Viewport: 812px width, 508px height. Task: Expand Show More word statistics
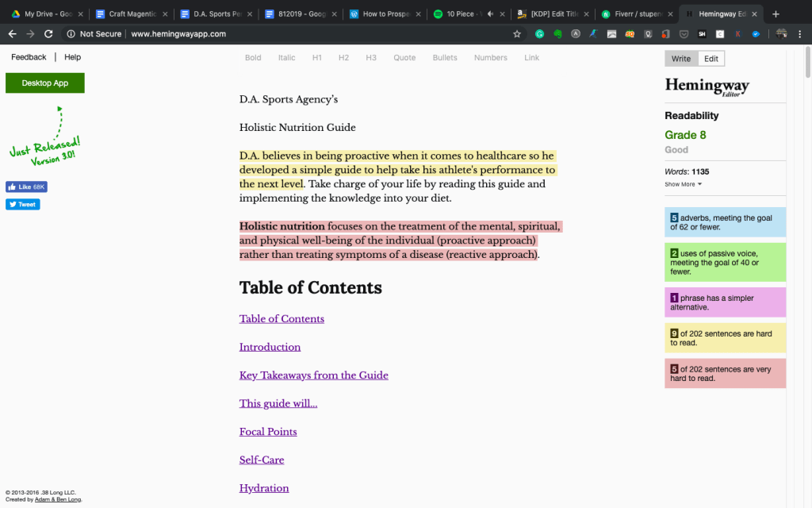[x=683, y=184]
